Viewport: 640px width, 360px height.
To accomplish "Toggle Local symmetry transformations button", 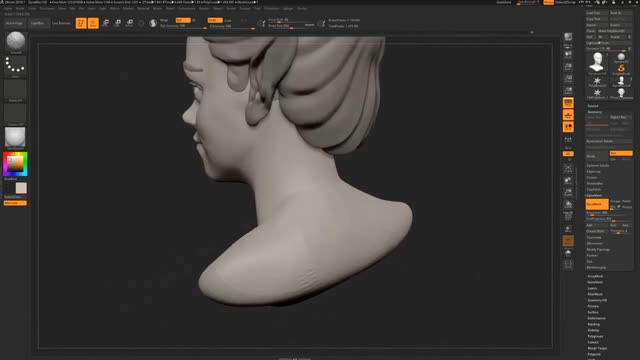I will click(x=568, y=127).
